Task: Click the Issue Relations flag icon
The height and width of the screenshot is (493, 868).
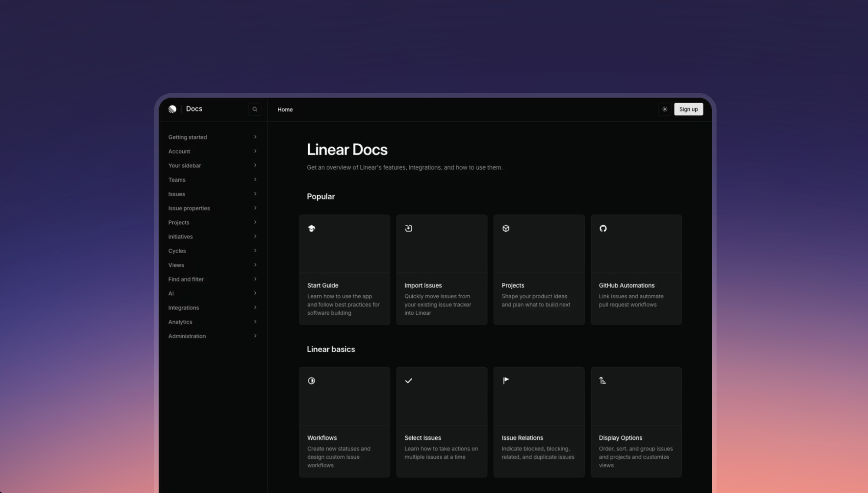Action: point(506,381)
